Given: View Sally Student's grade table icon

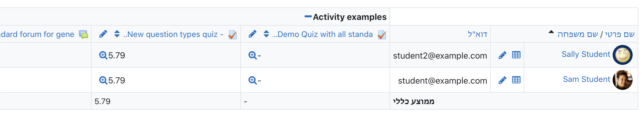Looking at the screenshot, I should [x=516, y=55].
